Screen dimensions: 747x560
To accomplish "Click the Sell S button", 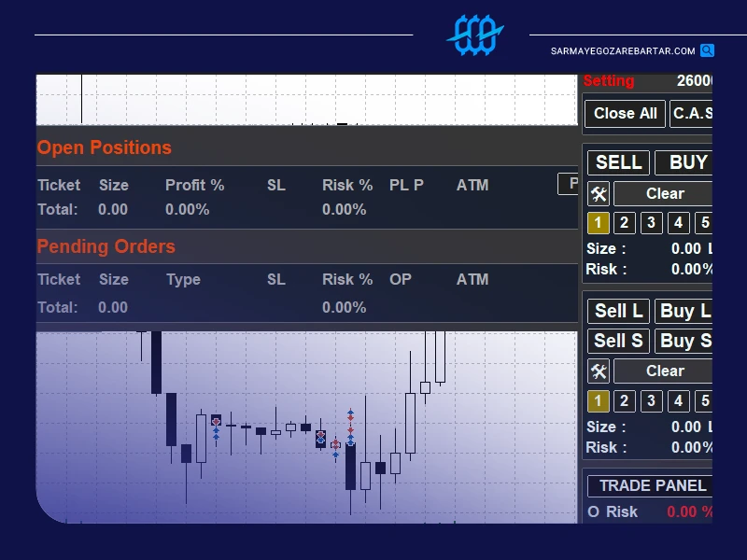I will coord(618,341).
